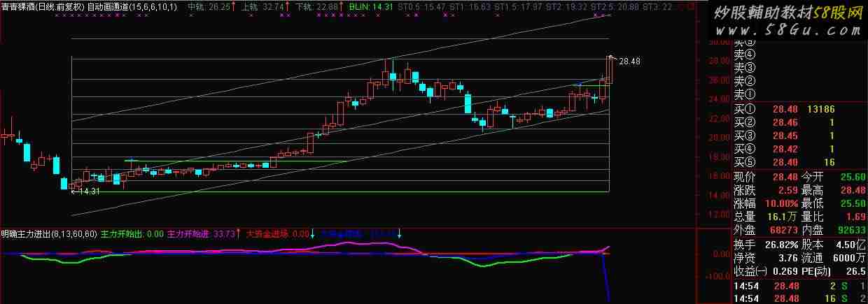
Task: Click the 买③ bid price 28.45
Action: point(786,136)
